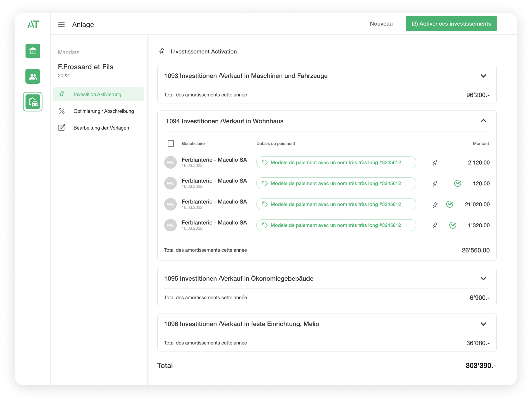Screen dimensions: 532x402
Task: Click the F.Frossard et Fils mandate name
Action: [86, 67]
